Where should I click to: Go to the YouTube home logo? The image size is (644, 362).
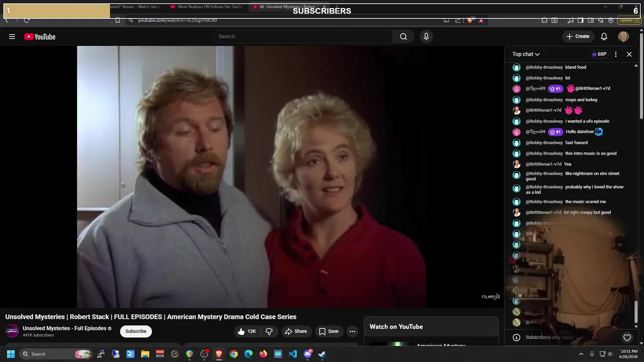[40, 37]
